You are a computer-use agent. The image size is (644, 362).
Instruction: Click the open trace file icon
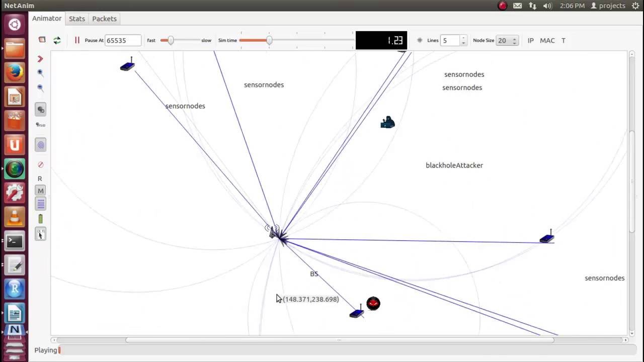42,40
